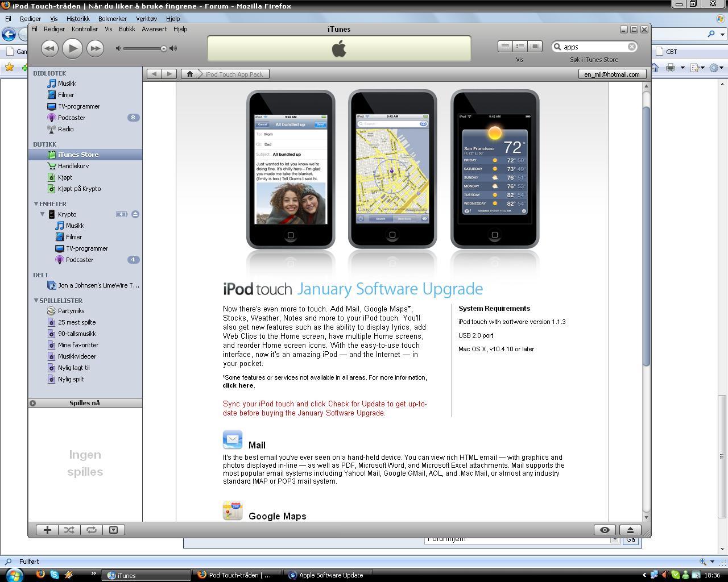Toggle repeat playback

(91, 530)
